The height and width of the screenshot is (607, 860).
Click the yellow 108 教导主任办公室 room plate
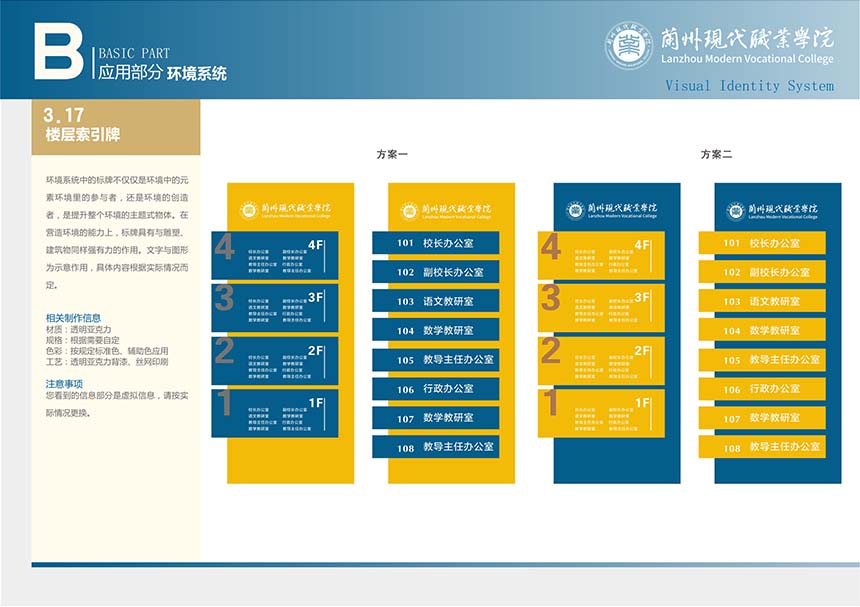(761, 447)
